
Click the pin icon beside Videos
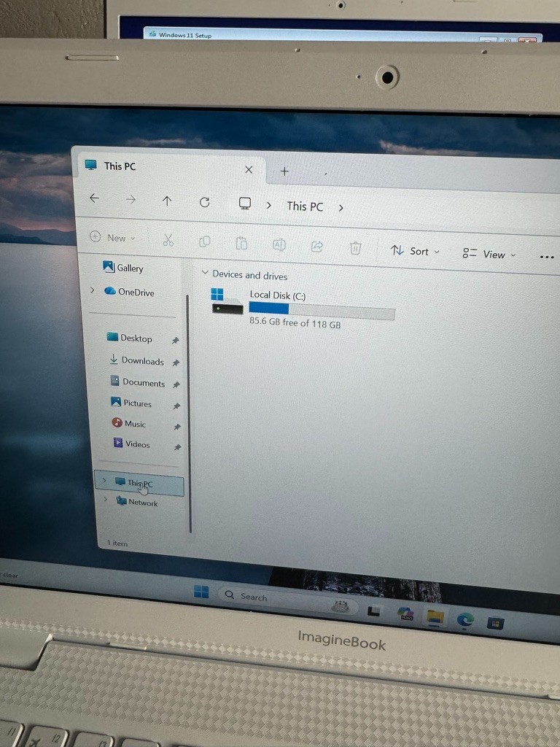click(178, 447)
